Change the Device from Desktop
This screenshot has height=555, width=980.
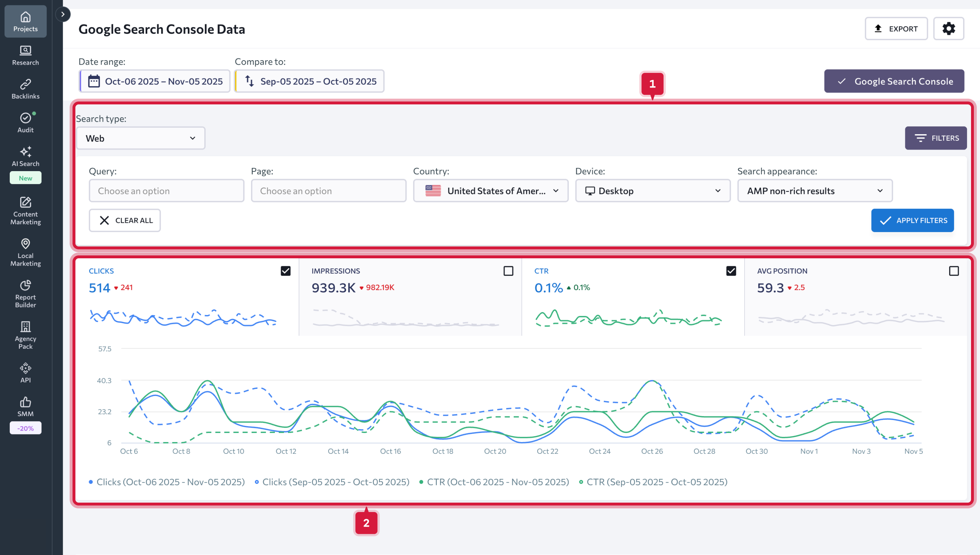(653, 191)
